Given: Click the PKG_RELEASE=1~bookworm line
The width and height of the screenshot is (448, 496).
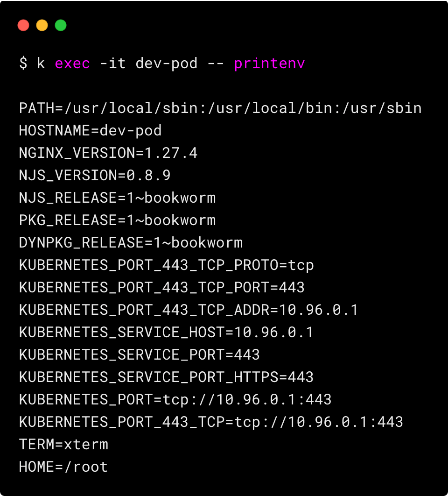Looking at the screenshot, I should (x=117, y=220).
